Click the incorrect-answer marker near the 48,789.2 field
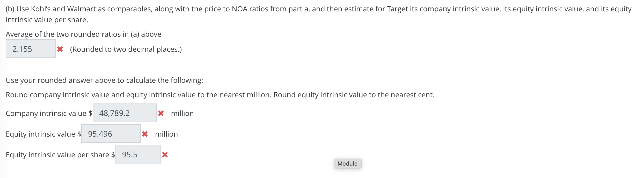The width and height of the screenshot is (644, 178). tap(161, 113)
